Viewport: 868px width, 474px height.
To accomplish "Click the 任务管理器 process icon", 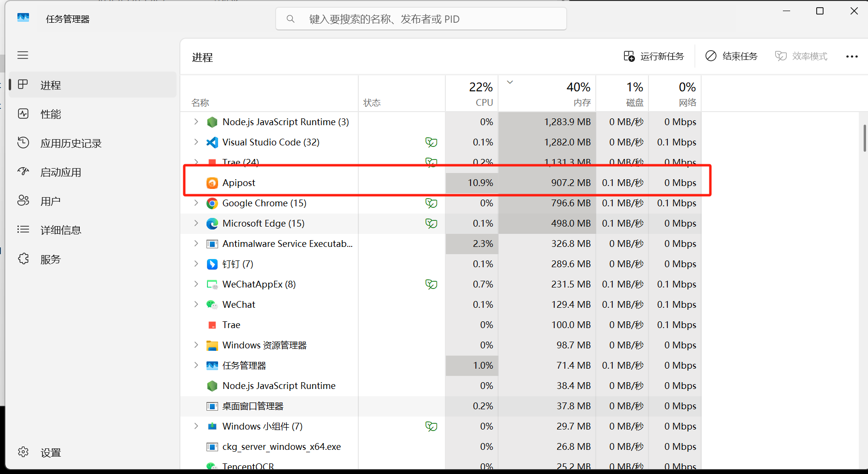I will click(x=212, y=366).
